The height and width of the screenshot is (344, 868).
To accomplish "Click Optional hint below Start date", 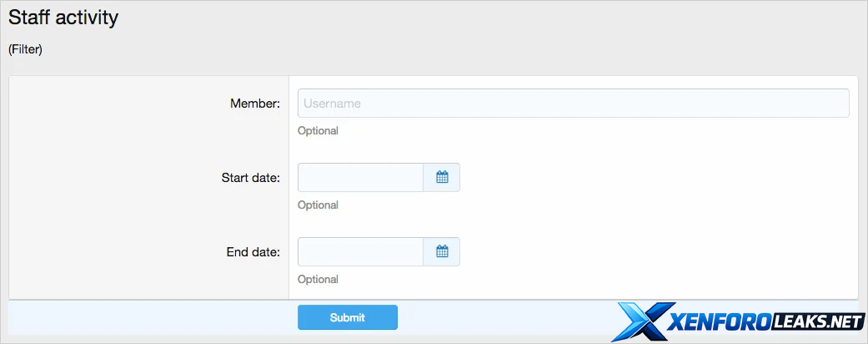I will tap(318, 205).
